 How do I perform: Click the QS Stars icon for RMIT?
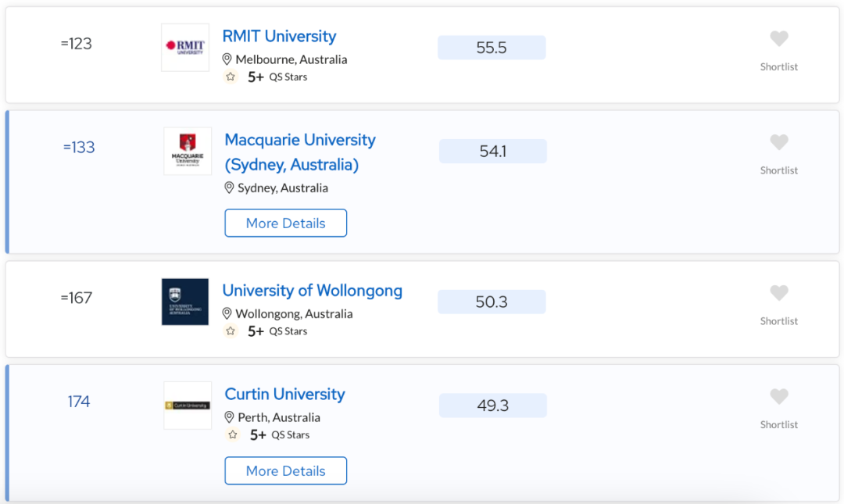[x=231, y=77]
